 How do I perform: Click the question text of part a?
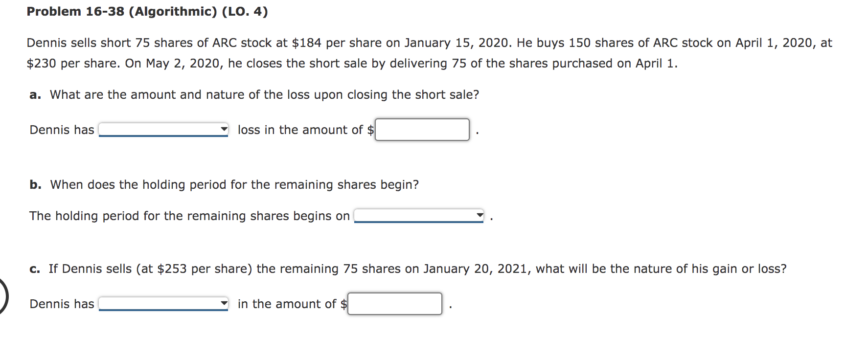click(x=254, y=94)
